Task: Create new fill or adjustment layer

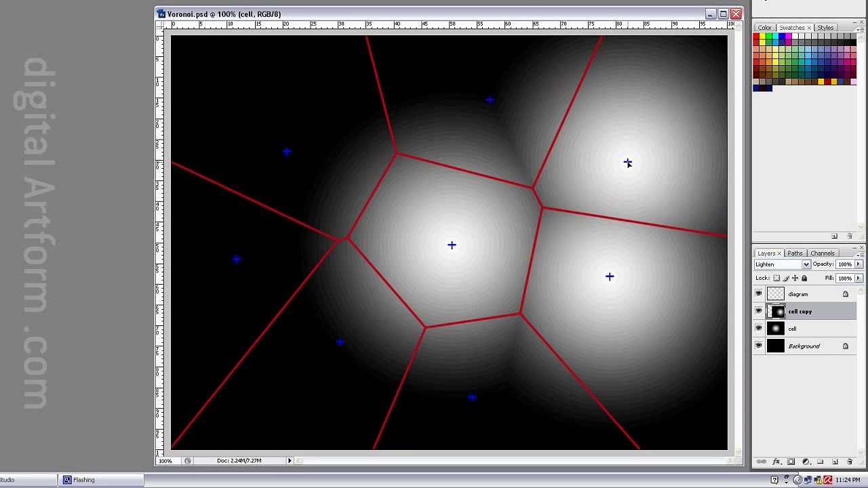Action: tap(806, 462)
